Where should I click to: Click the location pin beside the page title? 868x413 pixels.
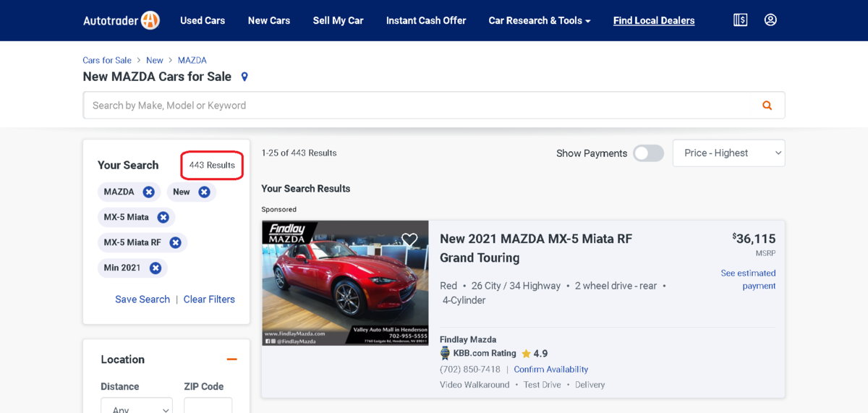tap(244, 77)
